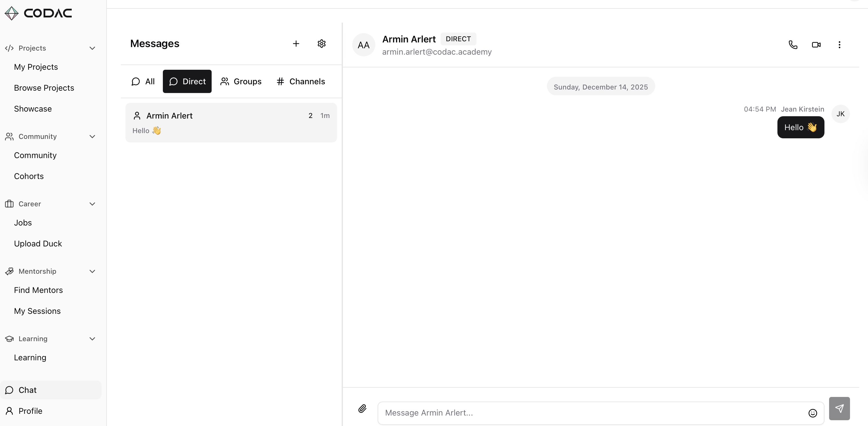This screenshot has width=868, height=426.
Task: Go to Browse Projects
Action: 44,88
